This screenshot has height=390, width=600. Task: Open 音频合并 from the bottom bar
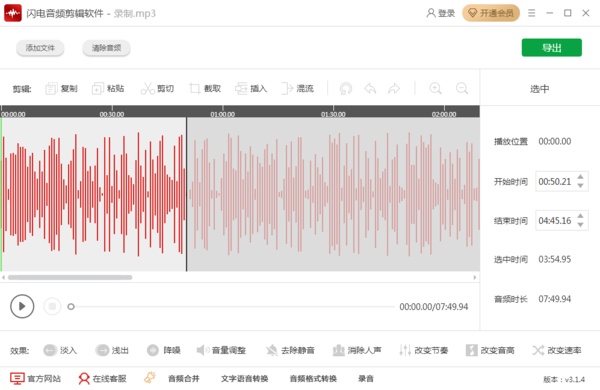(x=184, y=379)
